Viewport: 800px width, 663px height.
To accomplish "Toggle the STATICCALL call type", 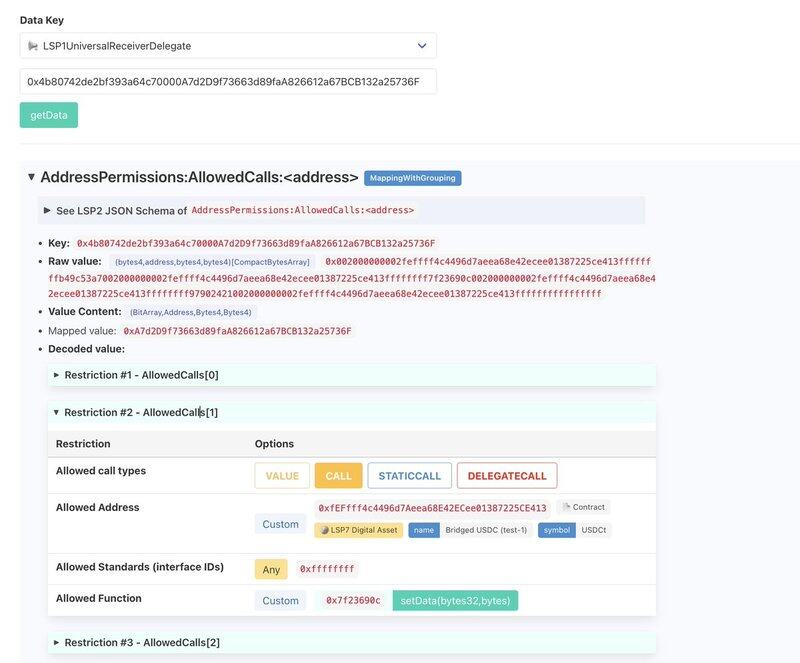I will click(x=408, y=476).
